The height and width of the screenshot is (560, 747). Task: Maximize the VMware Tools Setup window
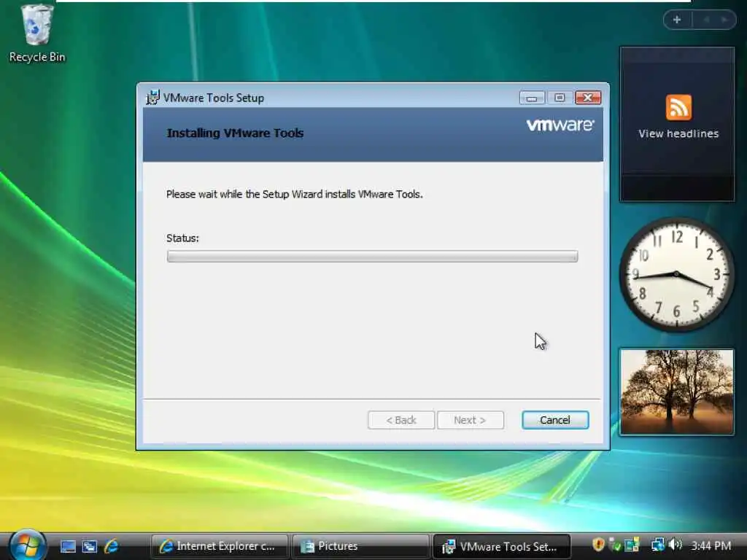560,98
